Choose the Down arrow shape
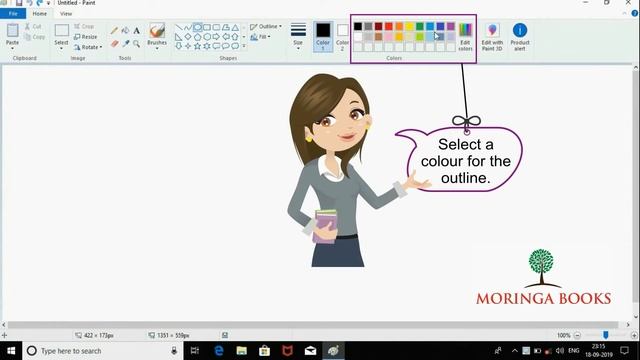This screenshot has height=360, width=640. (178, 46)
